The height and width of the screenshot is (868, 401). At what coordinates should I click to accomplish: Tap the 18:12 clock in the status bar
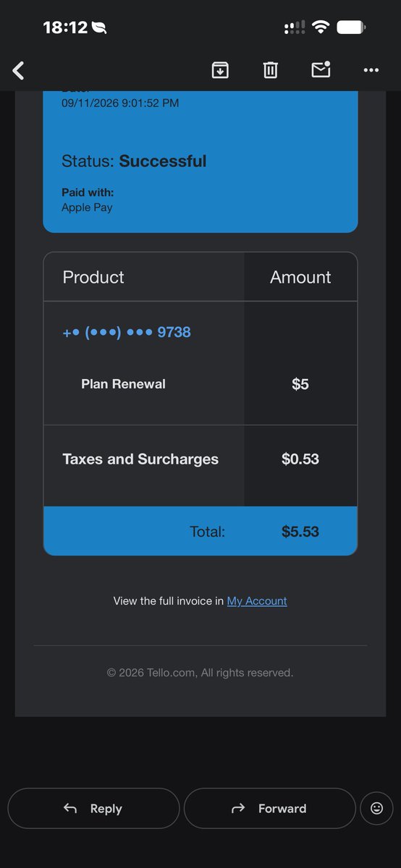(x=65, y=27)
